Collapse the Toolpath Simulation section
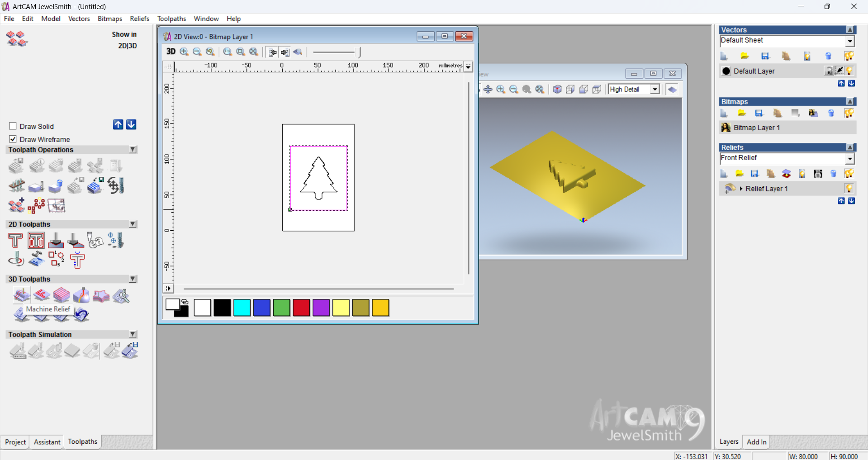 [133, 334]
